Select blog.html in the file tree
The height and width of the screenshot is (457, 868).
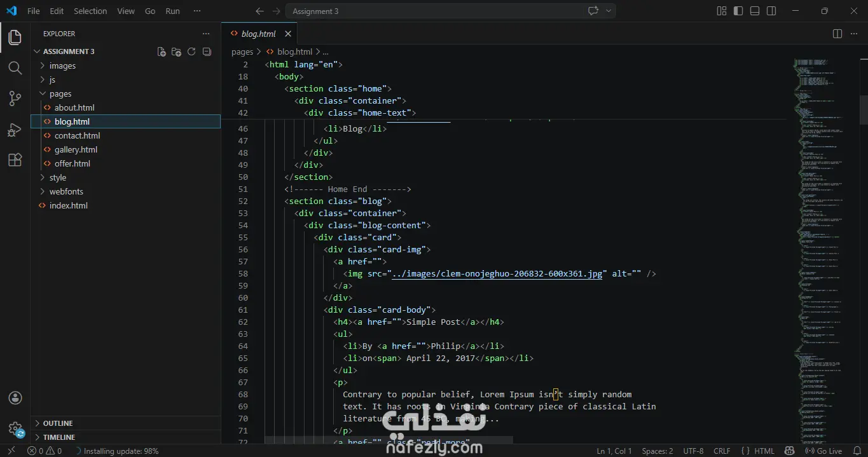(126, 121)
